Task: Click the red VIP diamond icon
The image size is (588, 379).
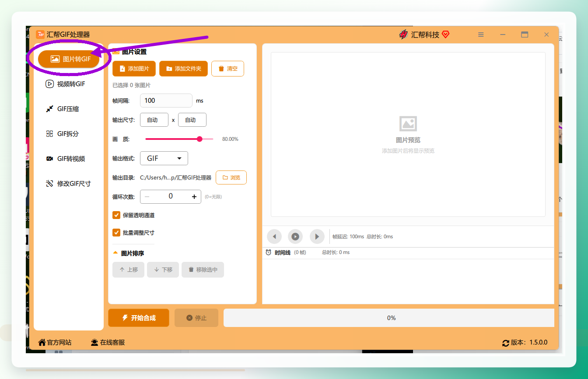Action: (x=445, y=34)
